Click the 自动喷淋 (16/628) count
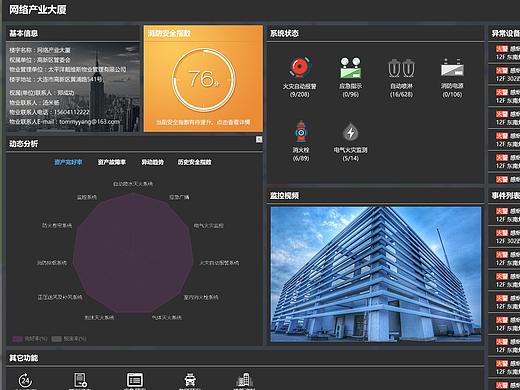This screenshot has height=390, width=520. [401, 94]
